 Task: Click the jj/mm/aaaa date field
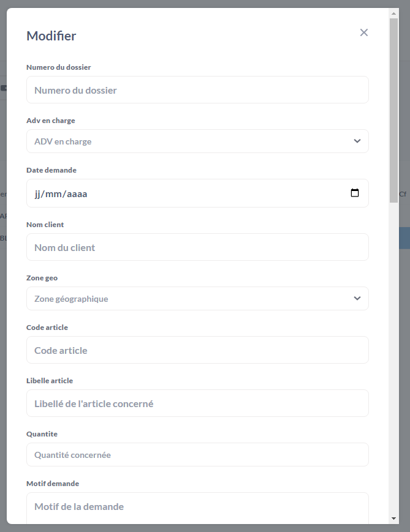click(197, 193)
